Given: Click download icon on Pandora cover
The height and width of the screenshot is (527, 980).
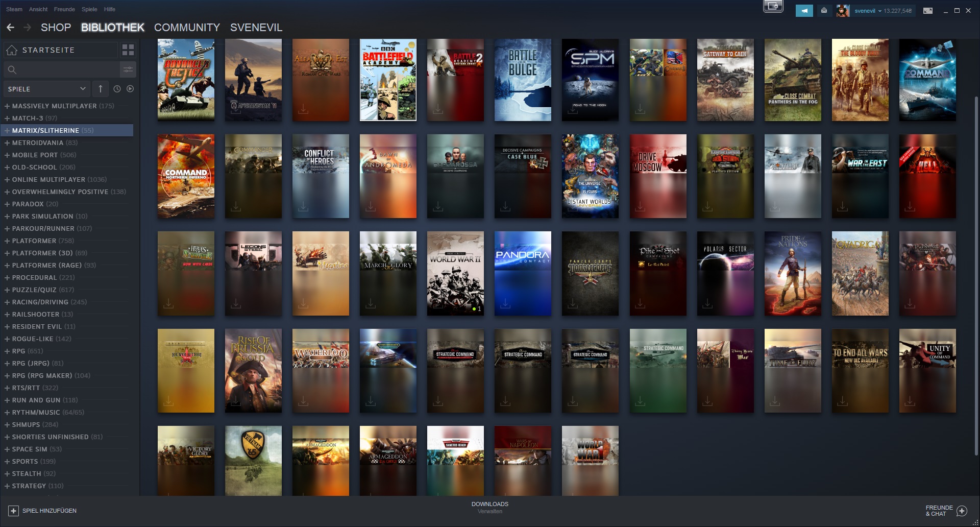Looking at the screenshot, I should click(x=505, y=304).
